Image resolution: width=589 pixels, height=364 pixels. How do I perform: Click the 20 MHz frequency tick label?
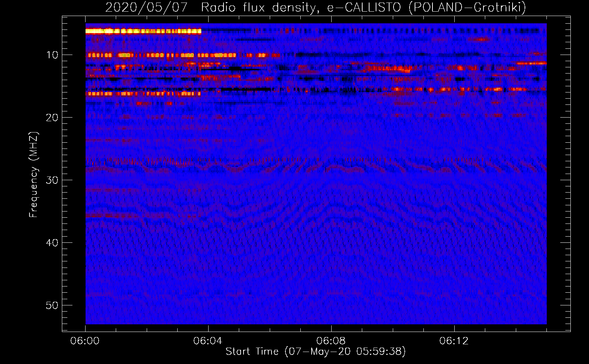point(52,118)
